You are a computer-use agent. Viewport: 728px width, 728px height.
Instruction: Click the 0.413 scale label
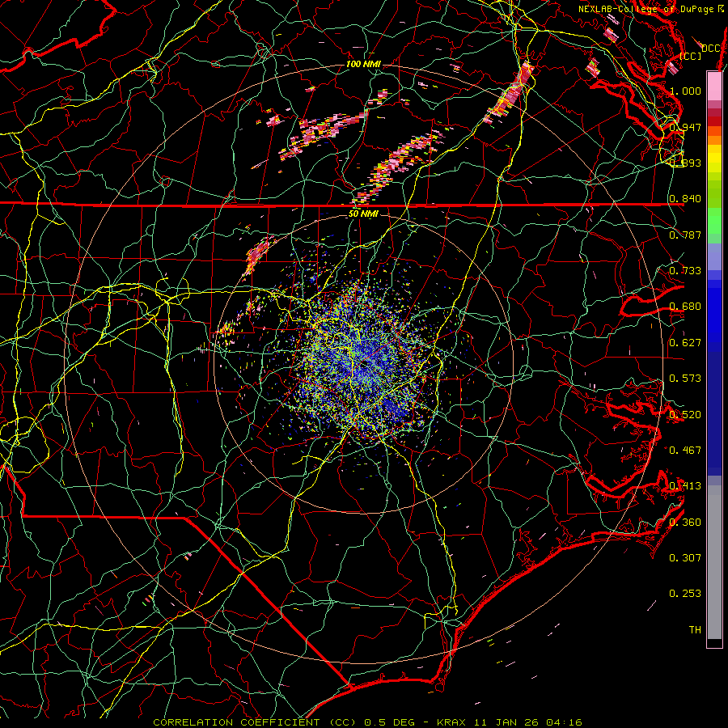tap(685, 486)
